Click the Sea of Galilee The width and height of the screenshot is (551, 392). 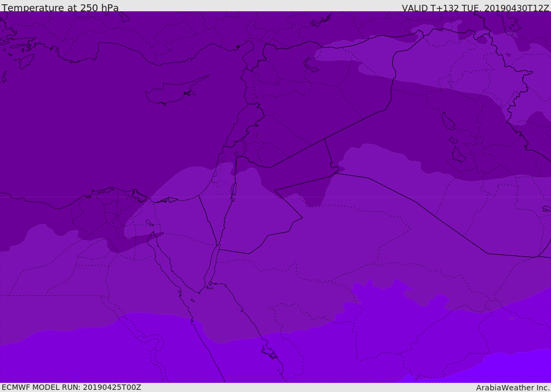coord(236,154)
